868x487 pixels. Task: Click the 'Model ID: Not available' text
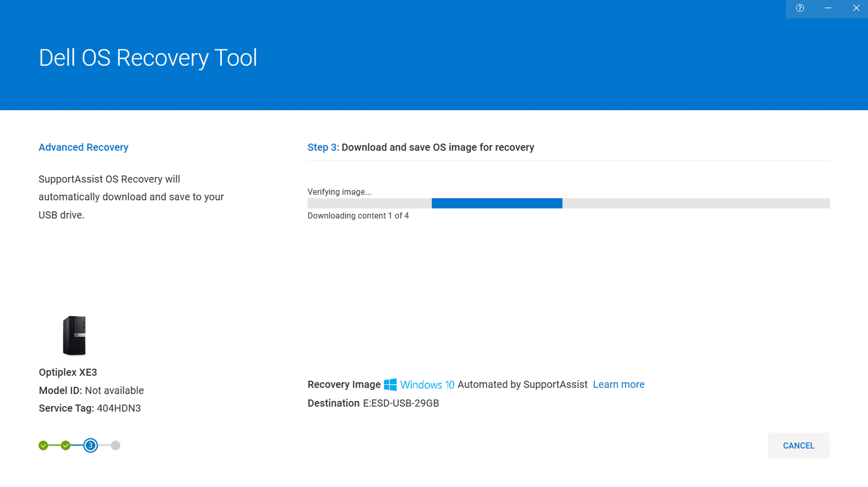[x=91, y=390]
